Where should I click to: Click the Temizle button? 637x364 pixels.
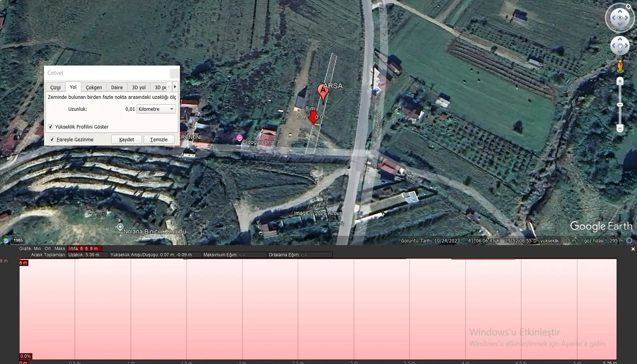(159, 139)
